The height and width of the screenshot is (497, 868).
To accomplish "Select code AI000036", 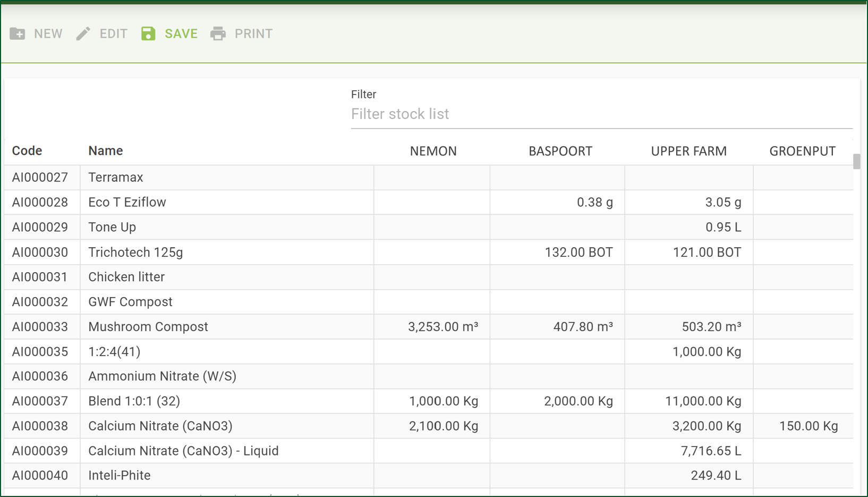I will pyautogui.click(x=40, y=376).
